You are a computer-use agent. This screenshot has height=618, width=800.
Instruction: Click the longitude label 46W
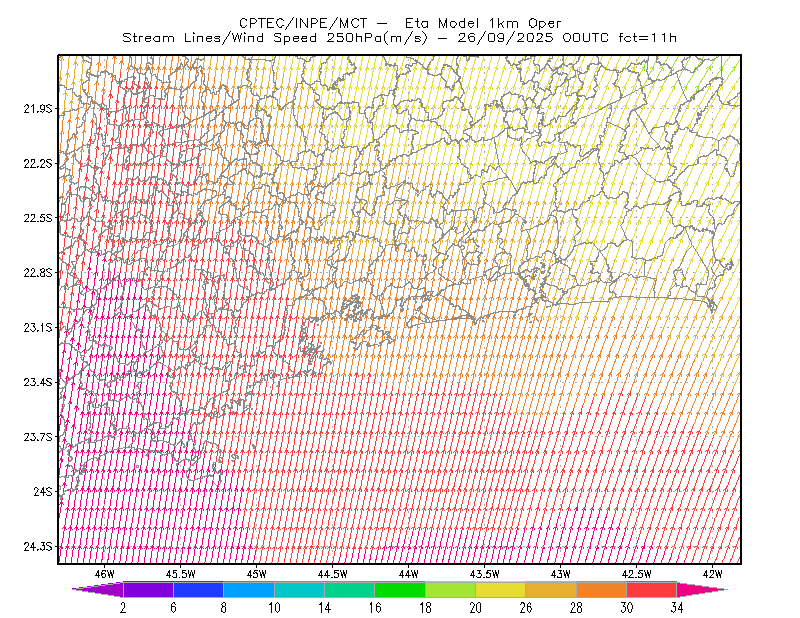click(105, 574)
